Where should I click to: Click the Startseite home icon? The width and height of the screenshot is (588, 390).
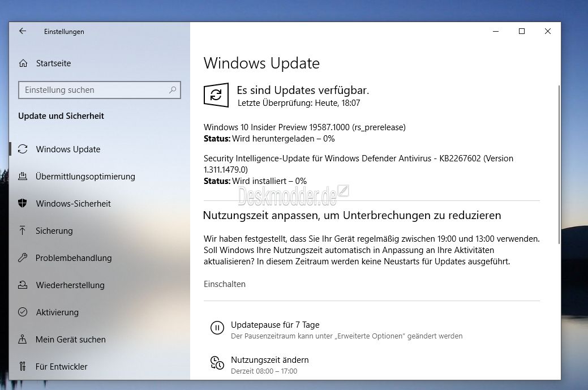(23, 63)
